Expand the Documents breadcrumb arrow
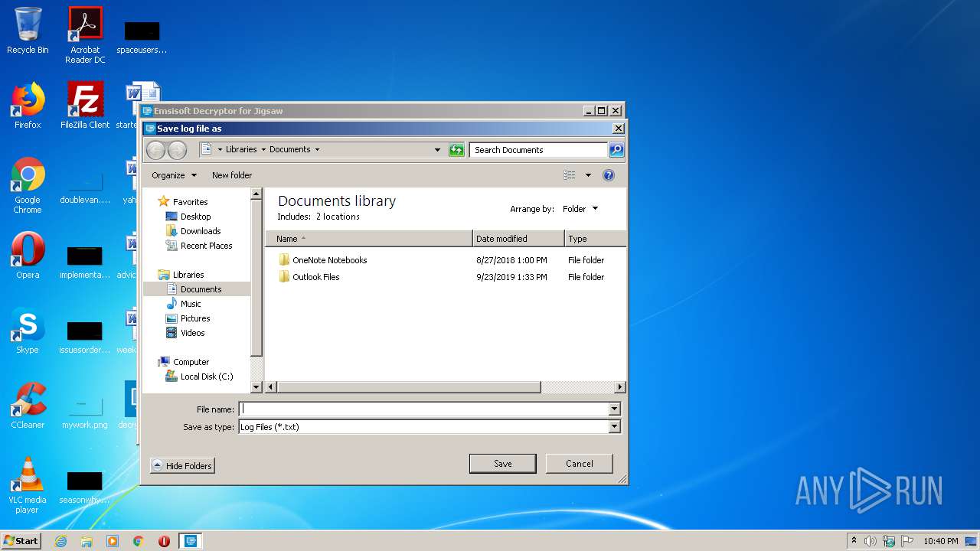Image resolution: width=980 pixels, height=551 pixels. [x=317, y=150]
